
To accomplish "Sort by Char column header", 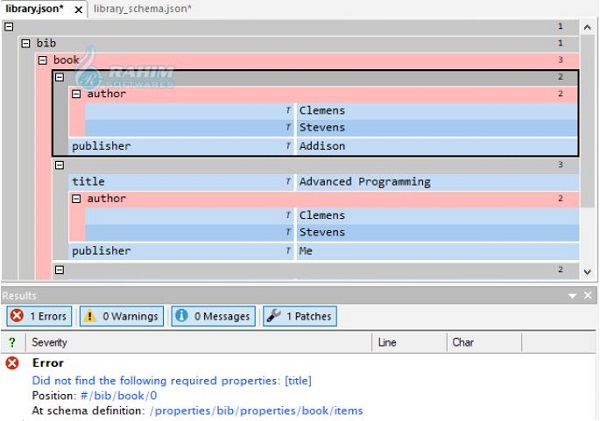I will [484, 342].
